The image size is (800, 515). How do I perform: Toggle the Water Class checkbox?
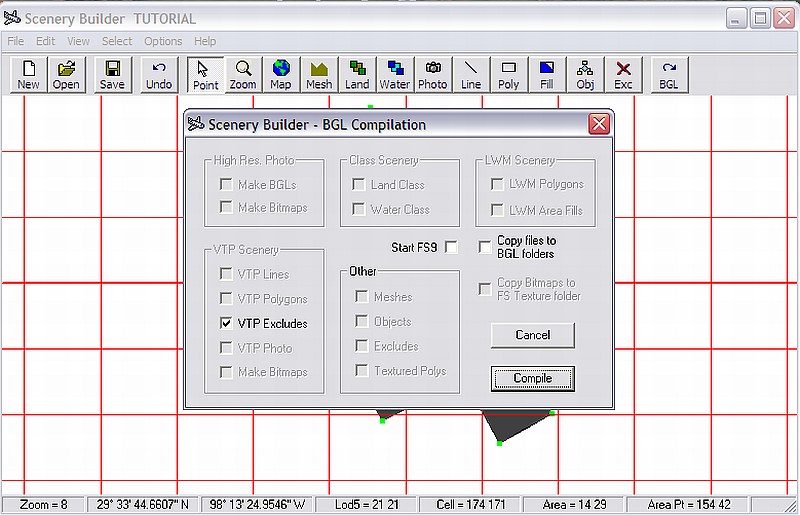coord(359,209)
